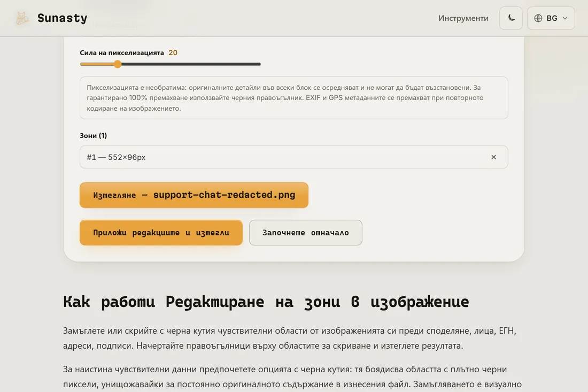Click the Започнете отначало button
Screen dimensions: 588x392
(x=306, y=233)
